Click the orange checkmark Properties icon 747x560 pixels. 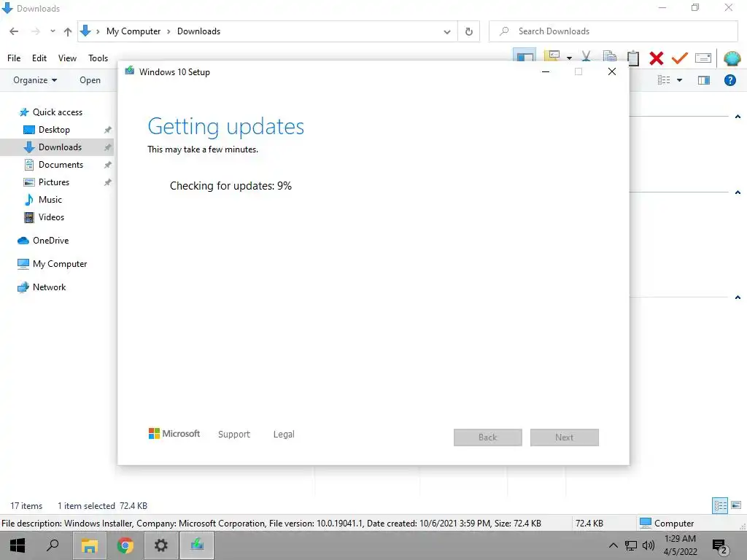coord(680,58)
